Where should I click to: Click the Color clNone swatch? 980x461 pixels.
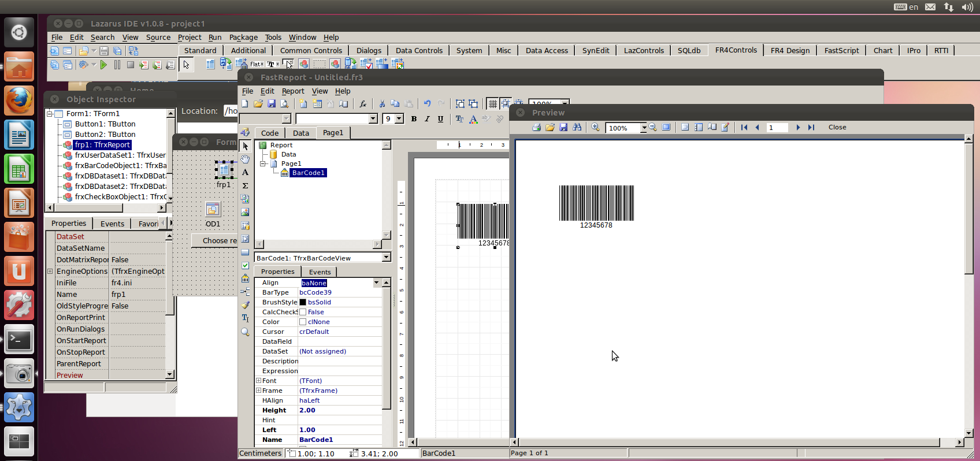point(303,322)
